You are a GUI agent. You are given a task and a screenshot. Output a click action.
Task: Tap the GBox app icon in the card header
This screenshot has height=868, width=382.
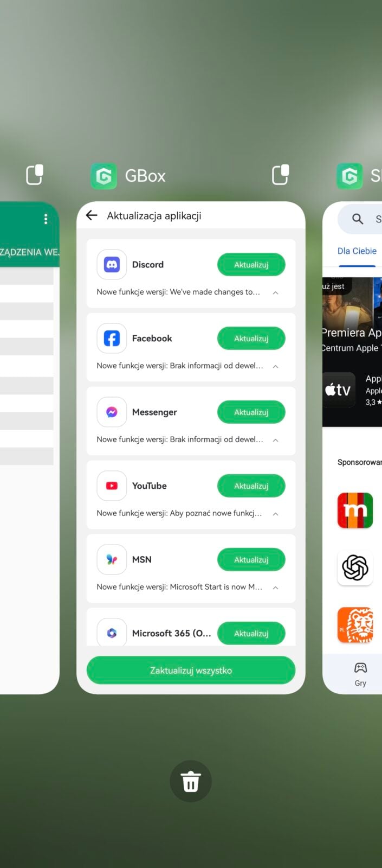pyautogui.click(x=103, y=176)
